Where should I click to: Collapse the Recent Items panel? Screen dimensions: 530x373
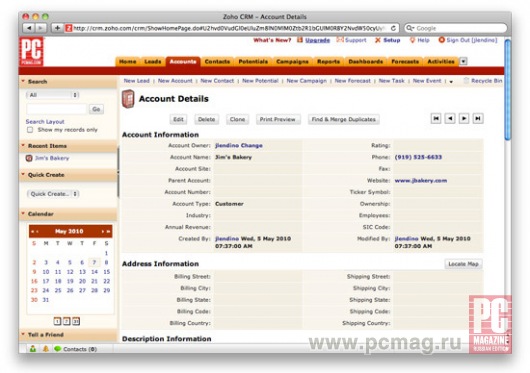23,146
